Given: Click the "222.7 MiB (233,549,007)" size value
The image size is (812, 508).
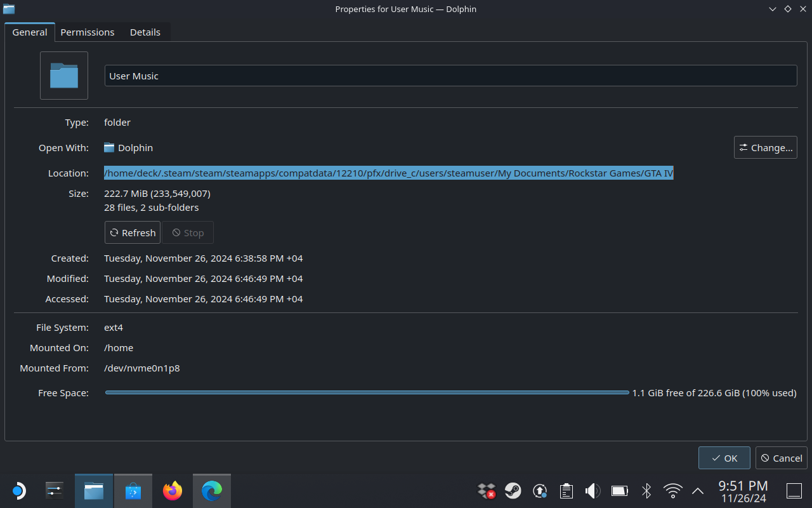Looking at the screenshot, I should [x=157, y=193].
